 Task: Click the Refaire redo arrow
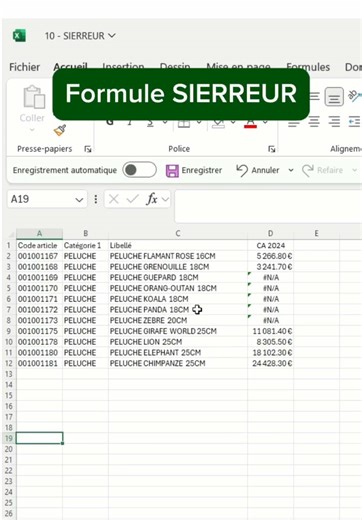point(307,170)
